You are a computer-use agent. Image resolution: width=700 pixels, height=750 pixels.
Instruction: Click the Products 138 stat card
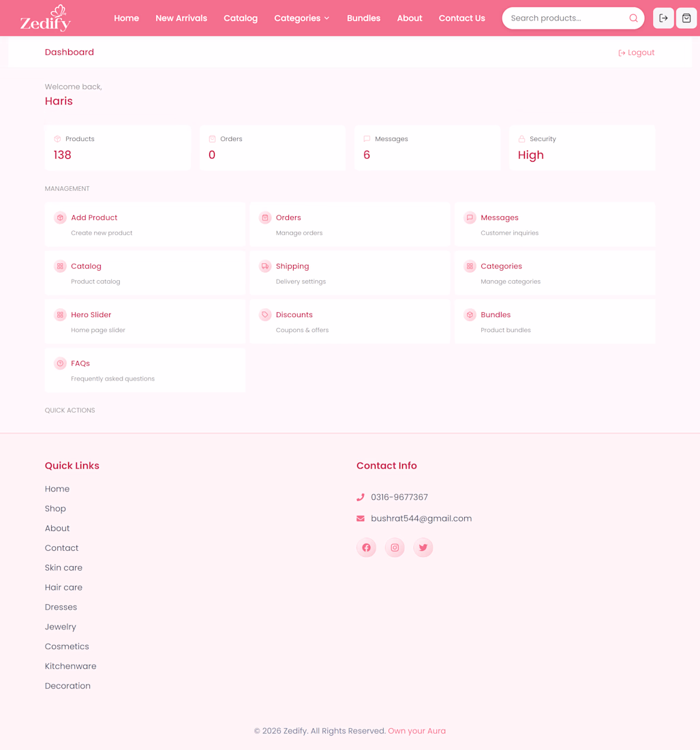coord(118,148)
